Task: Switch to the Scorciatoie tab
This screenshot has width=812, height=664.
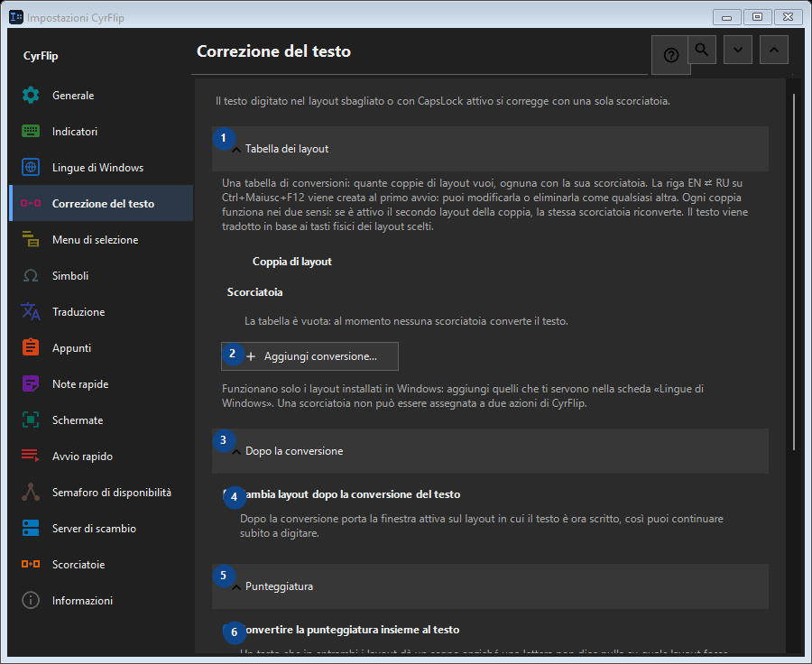Action: click(101, 565)
